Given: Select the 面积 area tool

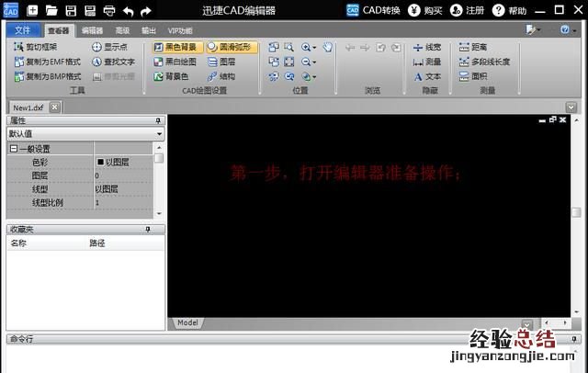Looking at the screenshot, I should tap(473, 76).
